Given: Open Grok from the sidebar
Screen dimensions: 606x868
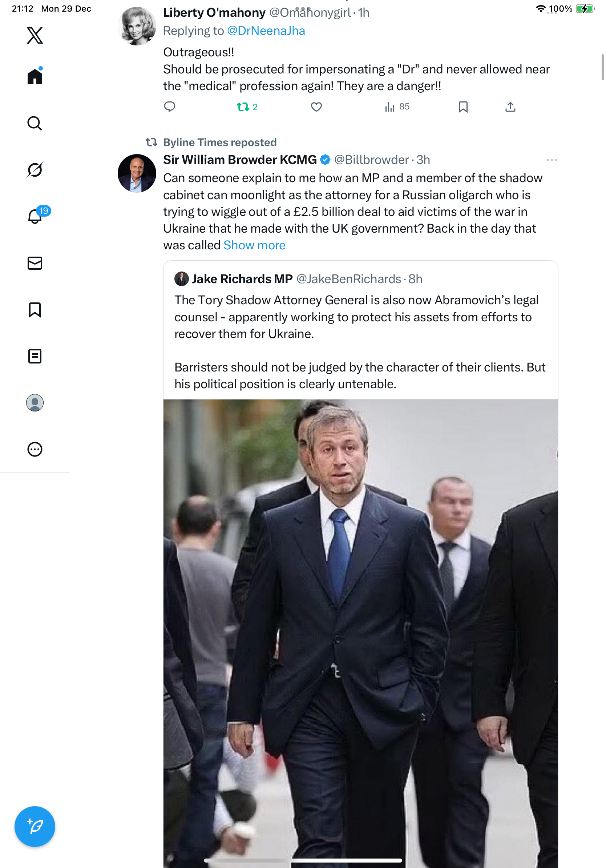Looking at the screenshot, I should [x=35, y=170].
